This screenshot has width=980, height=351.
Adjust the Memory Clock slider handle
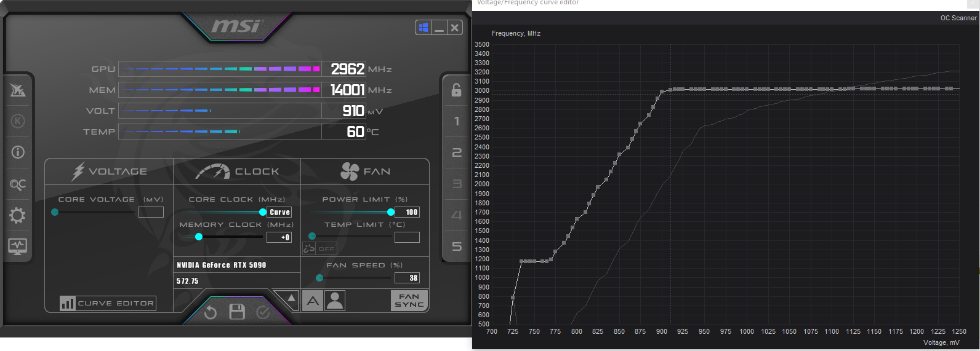pyautogui.click(x=199, y=237)
